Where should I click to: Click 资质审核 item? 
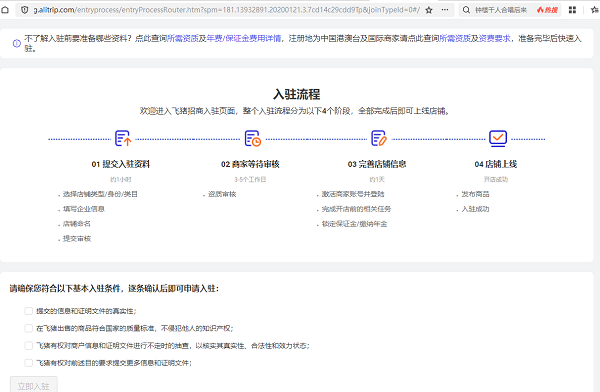click(222, 194)
